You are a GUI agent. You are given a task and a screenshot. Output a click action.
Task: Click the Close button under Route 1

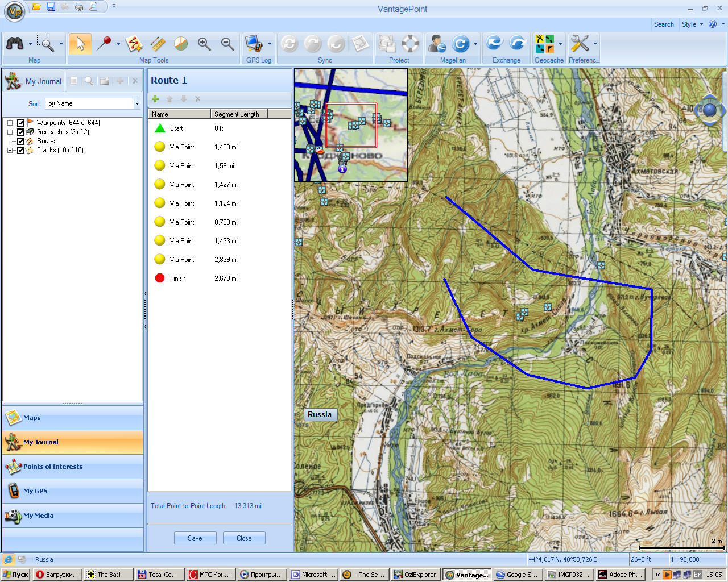[244, 538]
